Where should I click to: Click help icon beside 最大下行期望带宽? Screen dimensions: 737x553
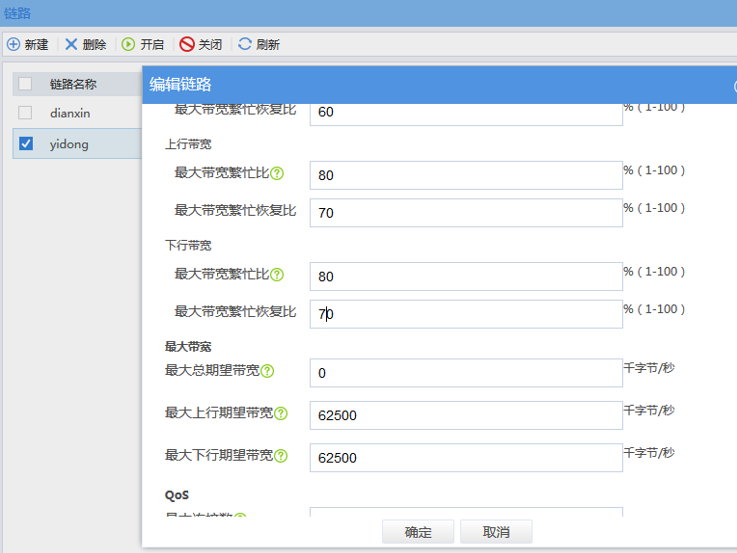pos(281,456)
